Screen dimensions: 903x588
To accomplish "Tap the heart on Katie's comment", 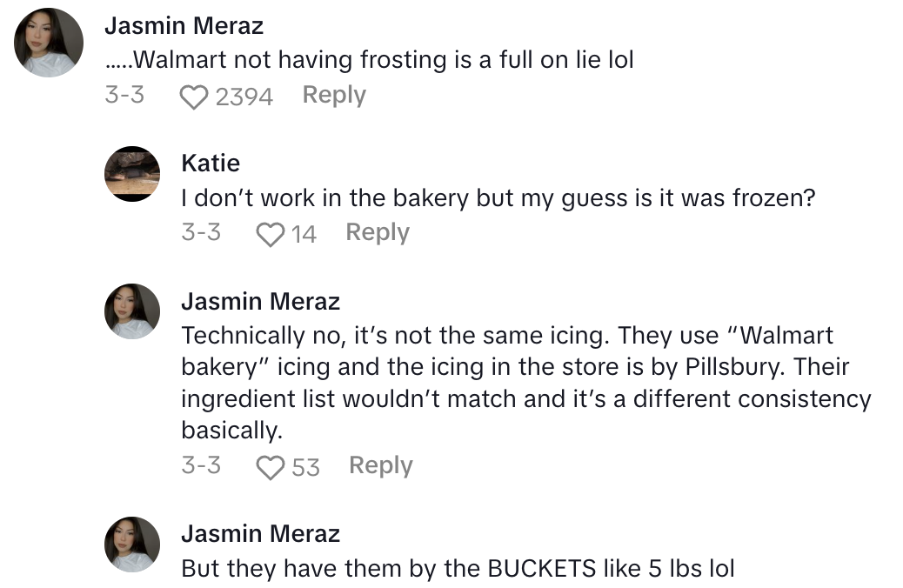I will (271, 234).
